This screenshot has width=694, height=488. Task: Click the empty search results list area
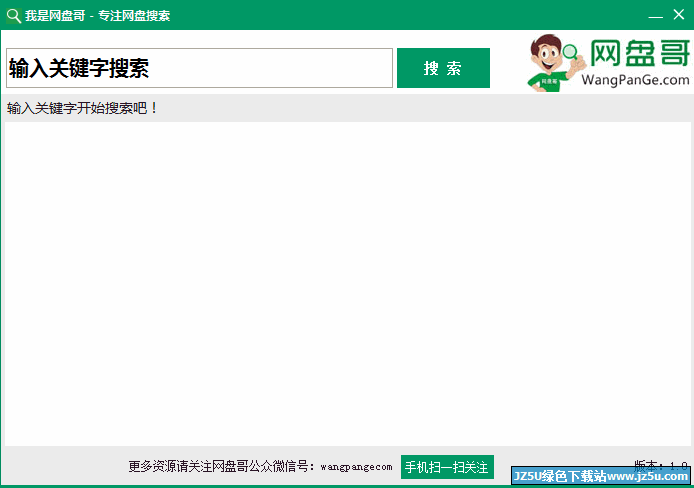point(347,284)
